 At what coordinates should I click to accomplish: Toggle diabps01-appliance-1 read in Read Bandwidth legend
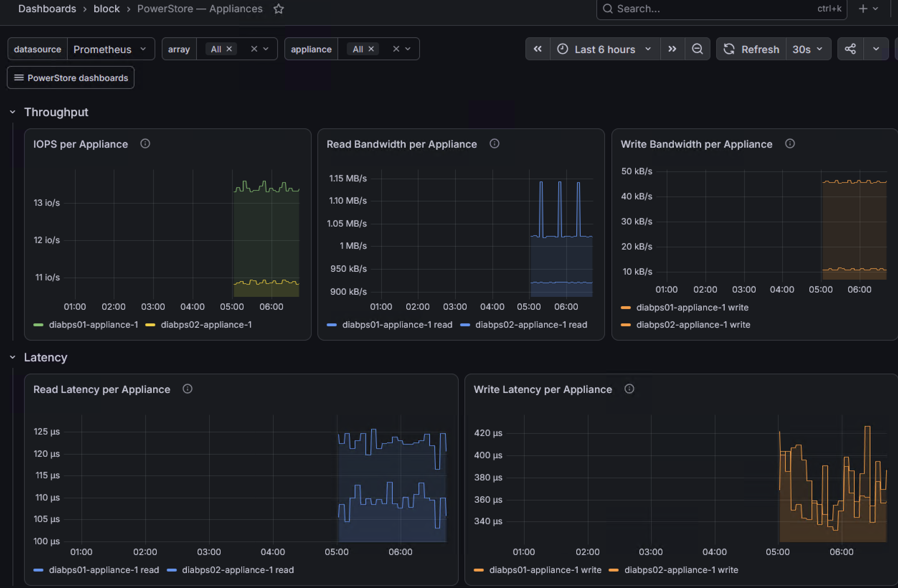(397, 325)
